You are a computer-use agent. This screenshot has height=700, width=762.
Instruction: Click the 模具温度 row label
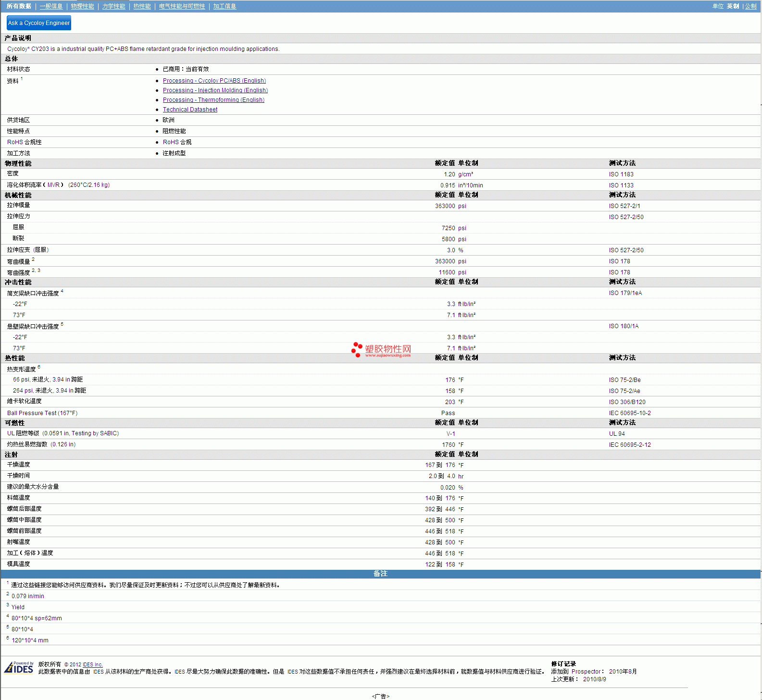(x=18, y=564)
